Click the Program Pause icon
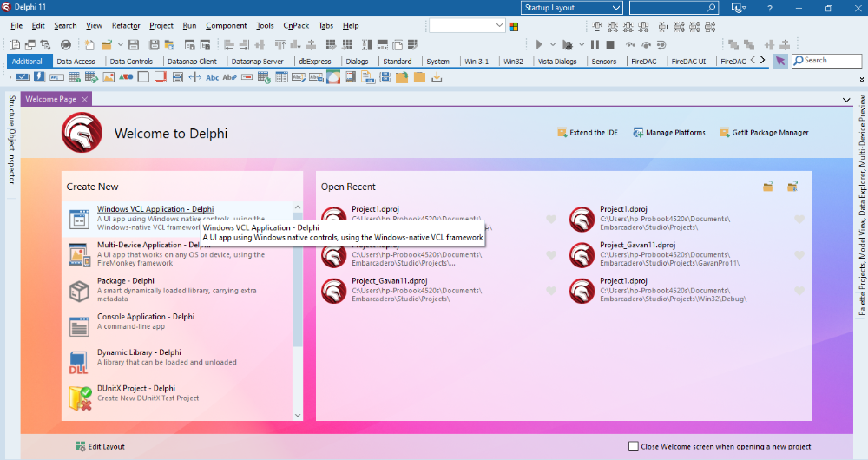This screenshot has height=460, width=868. click(x=595, y=44)
